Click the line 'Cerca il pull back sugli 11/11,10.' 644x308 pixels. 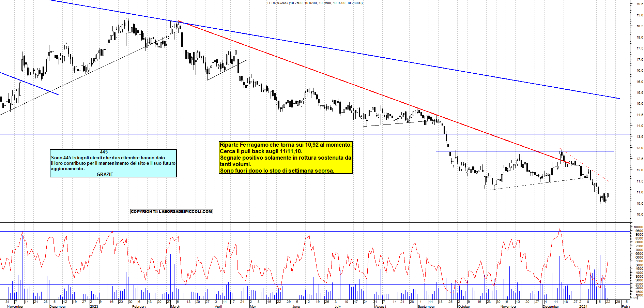[261, 151]
